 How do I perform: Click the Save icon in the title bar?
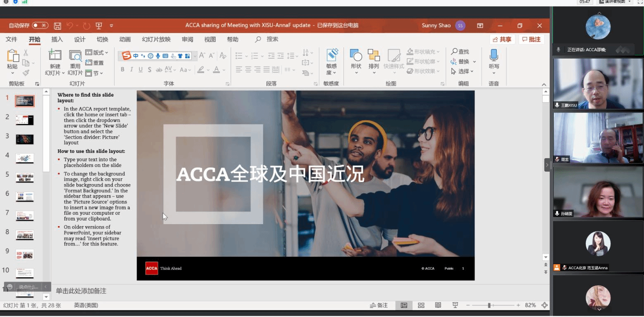point(57,26)
